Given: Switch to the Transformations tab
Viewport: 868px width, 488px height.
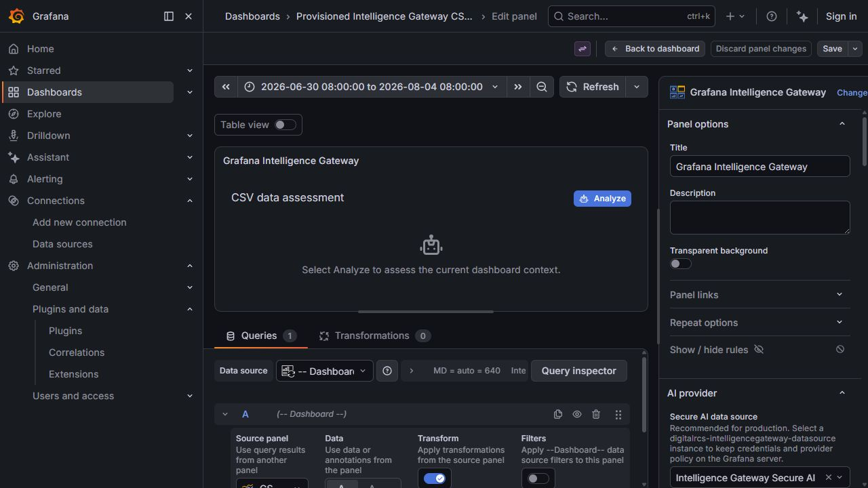Looking at the screenshot, I should click(x=375, y=335).
